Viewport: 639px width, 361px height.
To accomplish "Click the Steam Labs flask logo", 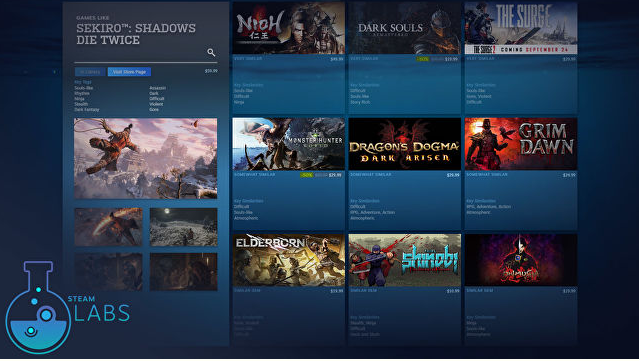I will (37, 307).
